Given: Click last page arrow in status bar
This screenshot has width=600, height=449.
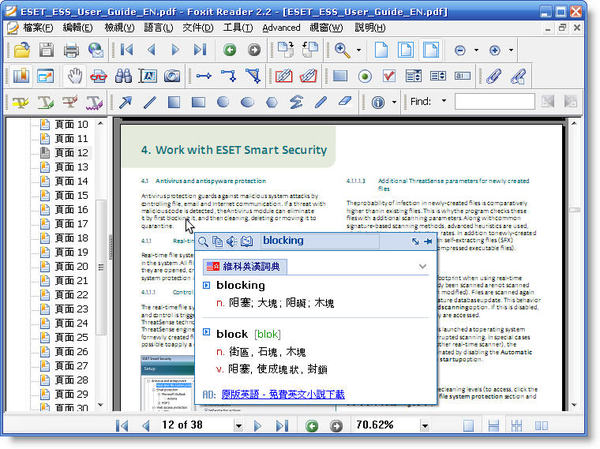Looking at the screenshot, I should point(282,426).
